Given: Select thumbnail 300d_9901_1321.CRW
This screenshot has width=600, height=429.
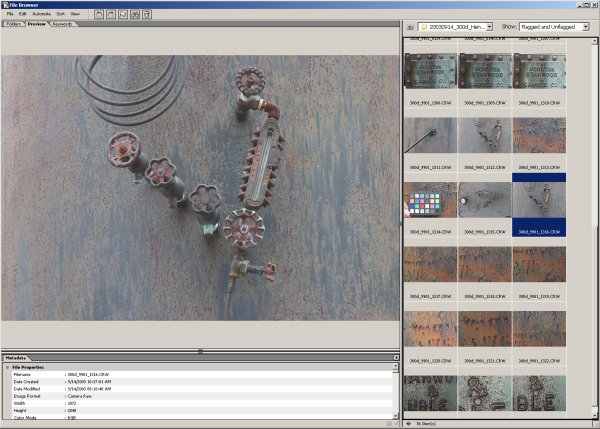Looking at the screenshot, I should [485, 329].
